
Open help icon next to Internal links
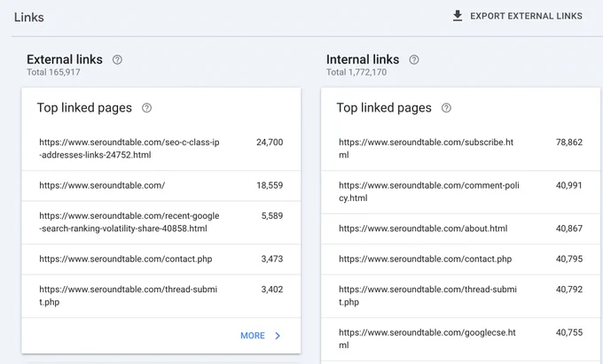pos(414,59)
